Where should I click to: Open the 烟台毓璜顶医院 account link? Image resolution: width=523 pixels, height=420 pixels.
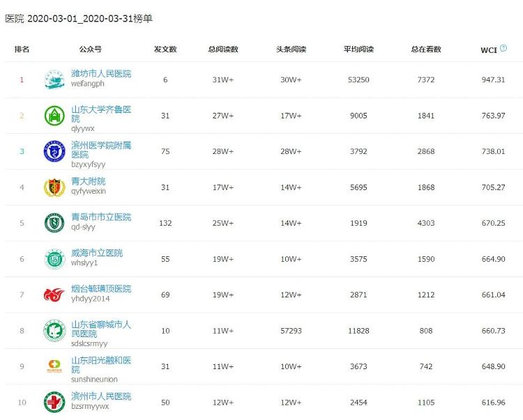[x=101, y=289]
